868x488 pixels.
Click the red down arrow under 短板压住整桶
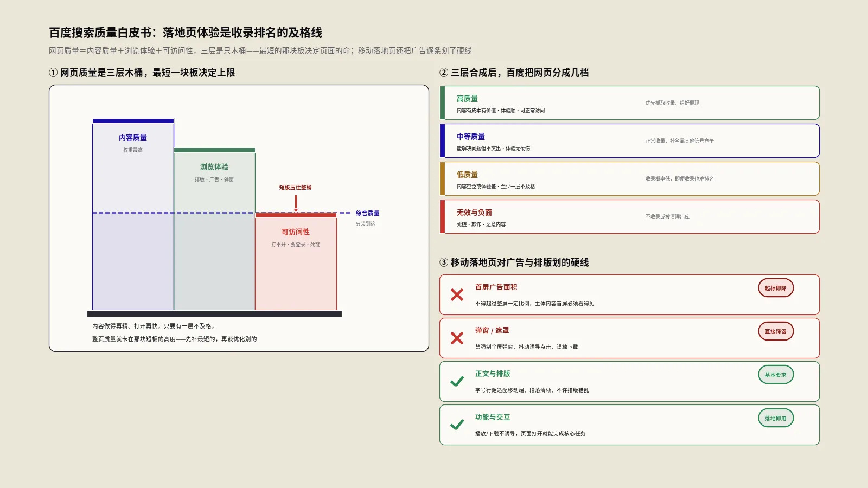pyautogui.click(x=296, y=204)
